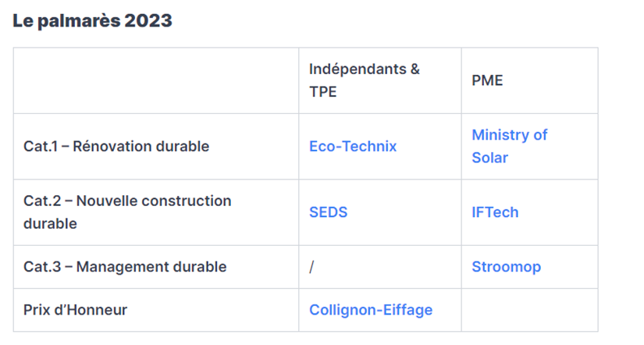Click the '2023' year in the heading

[148, 20]
